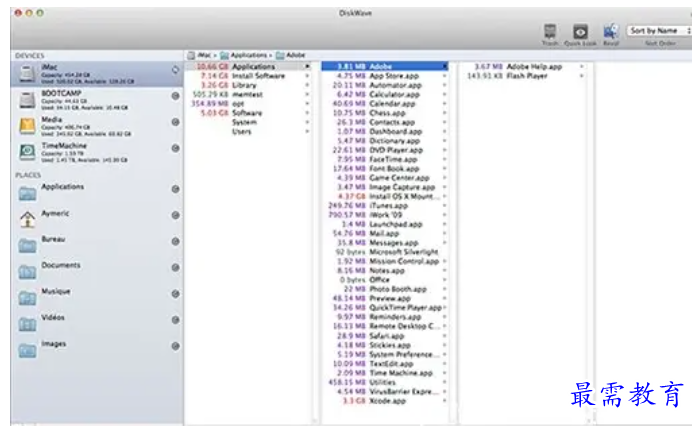Select QuickTime Player.app row

385,308
